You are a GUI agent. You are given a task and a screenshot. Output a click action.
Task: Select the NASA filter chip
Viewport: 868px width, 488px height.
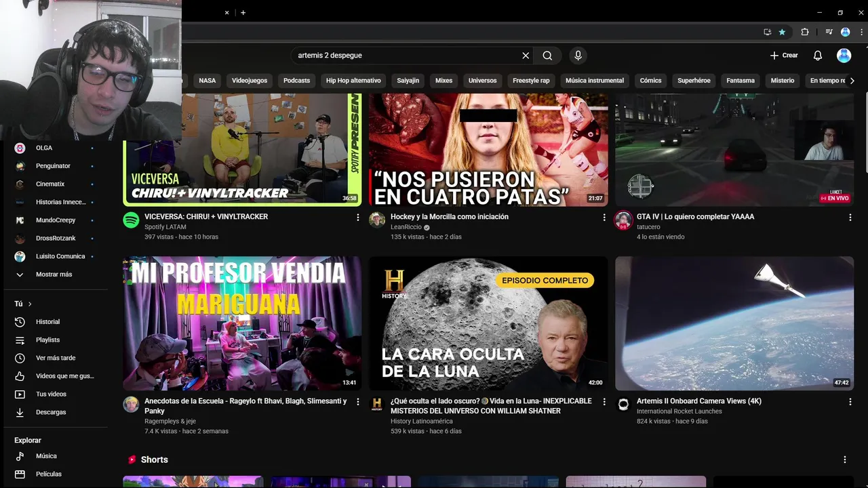click(208, 81)
